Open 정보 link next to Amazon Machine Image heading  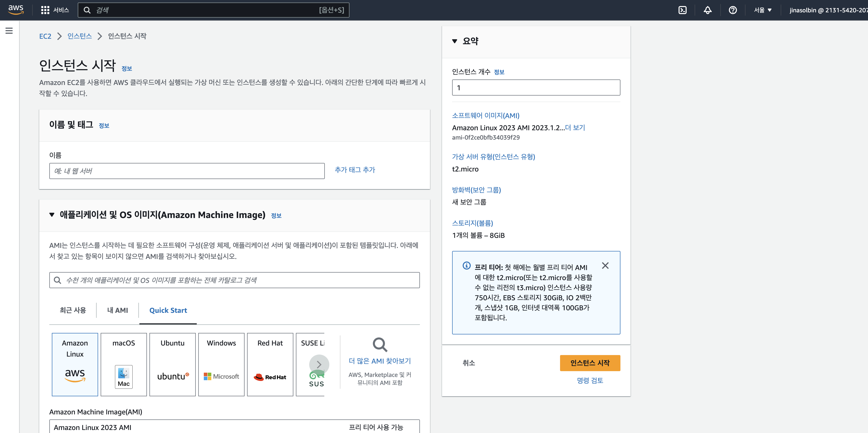point(276,215)
